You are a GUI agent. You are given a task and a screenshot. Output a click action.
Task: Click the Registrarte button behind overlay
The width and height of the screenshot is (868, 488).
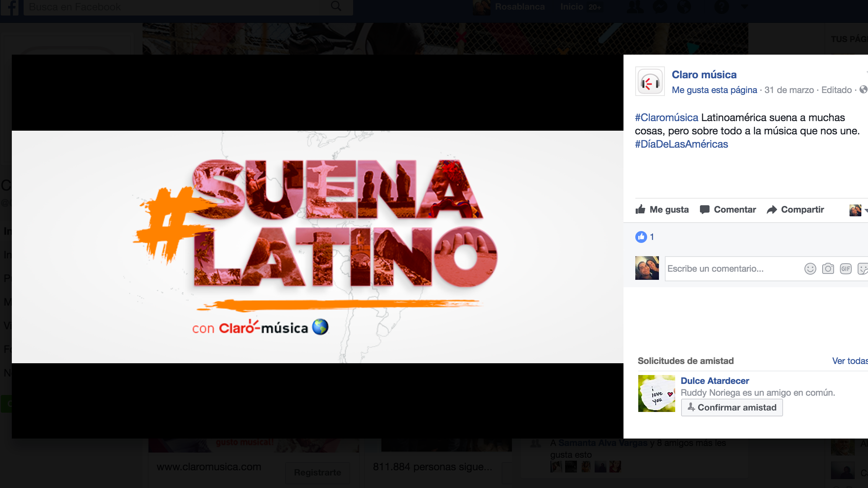pyautogui.click(x=318, y=473)
